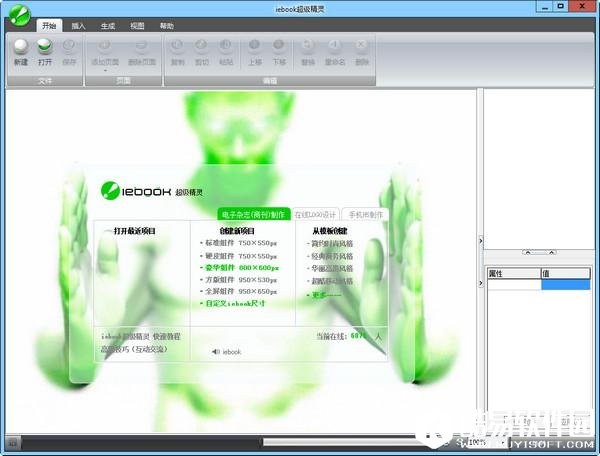Collapse the right panel using upper side arrow
Screen dimensions: 600x456
(481, 240)
